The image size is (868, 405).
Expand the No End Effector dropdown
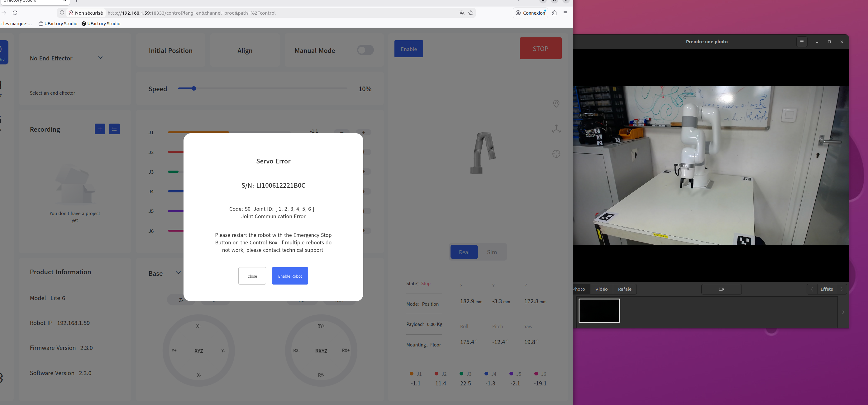100,58
